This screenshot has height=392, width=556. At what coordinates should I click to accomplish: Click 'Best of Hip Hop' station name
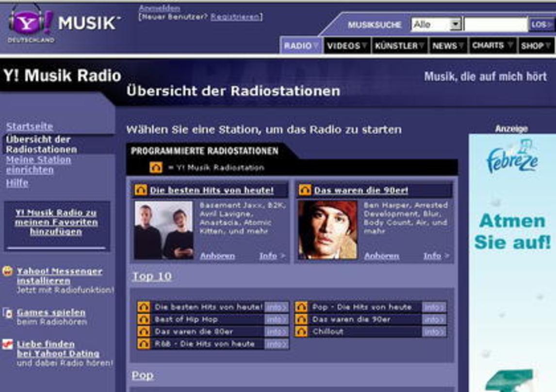[186, 319]
